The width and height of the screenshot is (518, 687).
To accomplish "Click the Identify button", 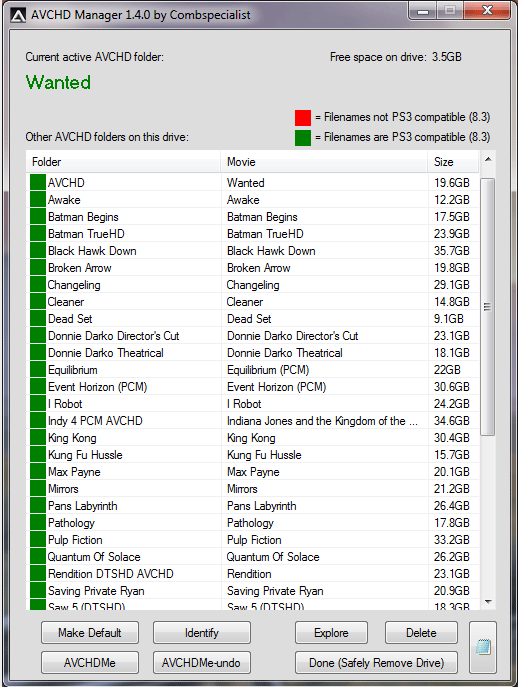I will point(202,633).
